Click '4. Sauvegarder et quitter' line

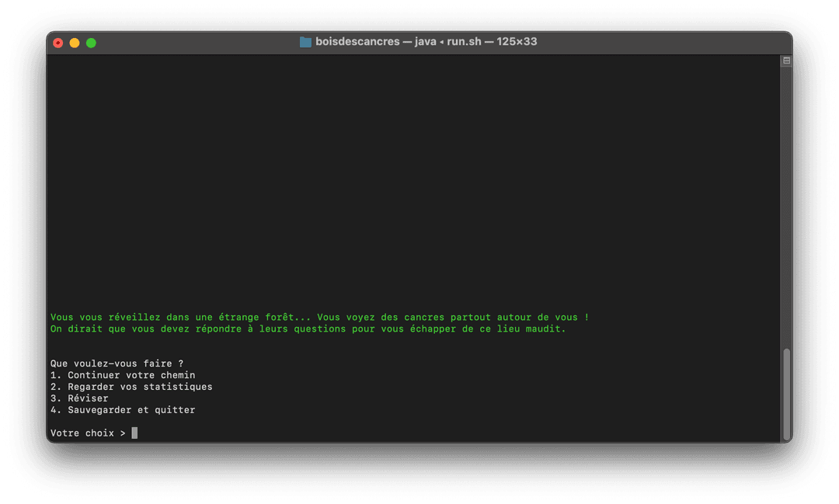123,410
